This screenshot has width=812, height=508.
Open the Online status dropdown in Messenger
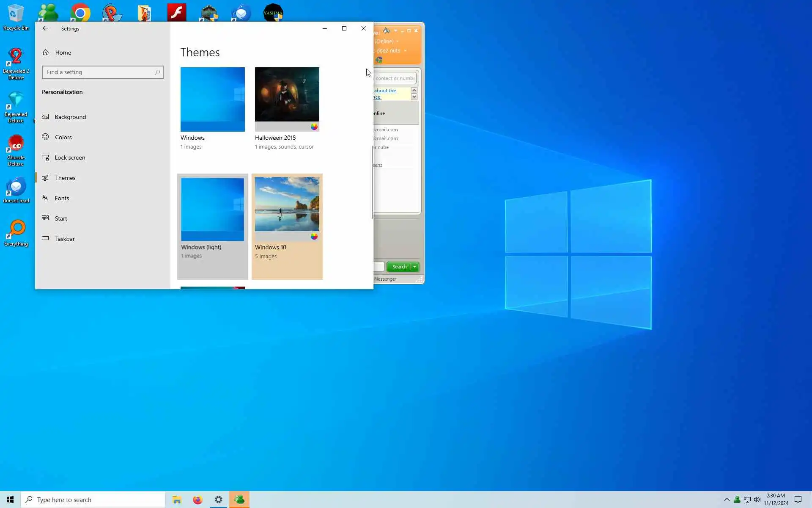coord(397,41)
